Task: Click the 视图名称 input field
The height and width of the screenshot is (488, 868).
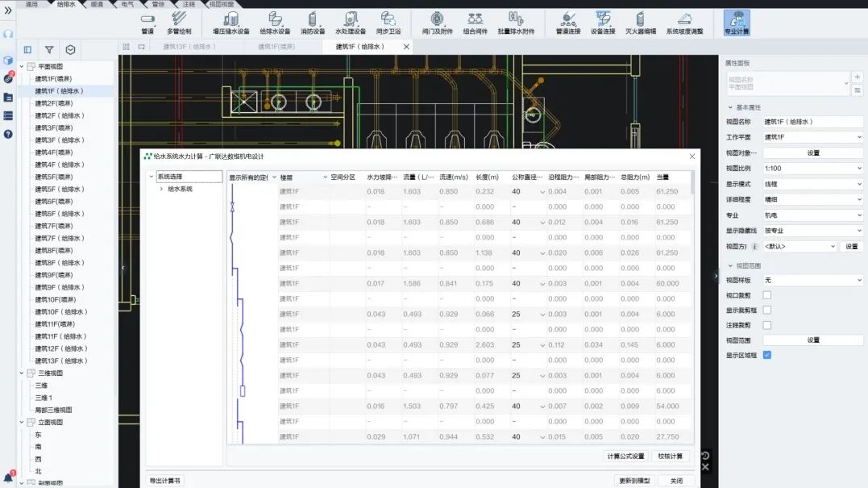Action: tap(812, 122)
